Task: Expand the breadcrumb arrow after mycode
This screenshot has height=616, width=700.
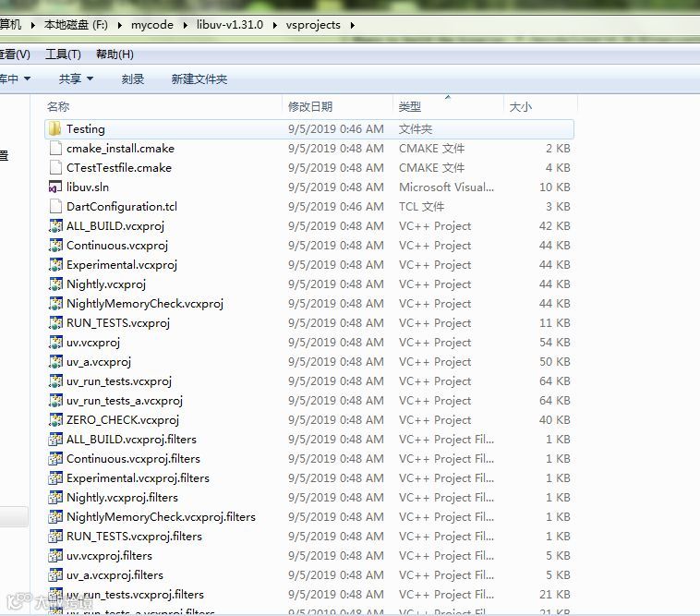Action: 186,26
